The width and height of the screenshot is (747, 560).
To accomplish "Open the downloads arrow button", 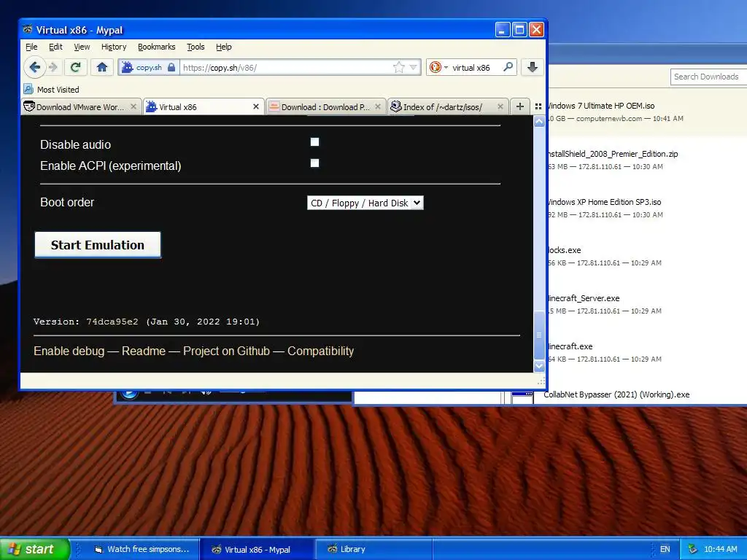I will [532, 67].
